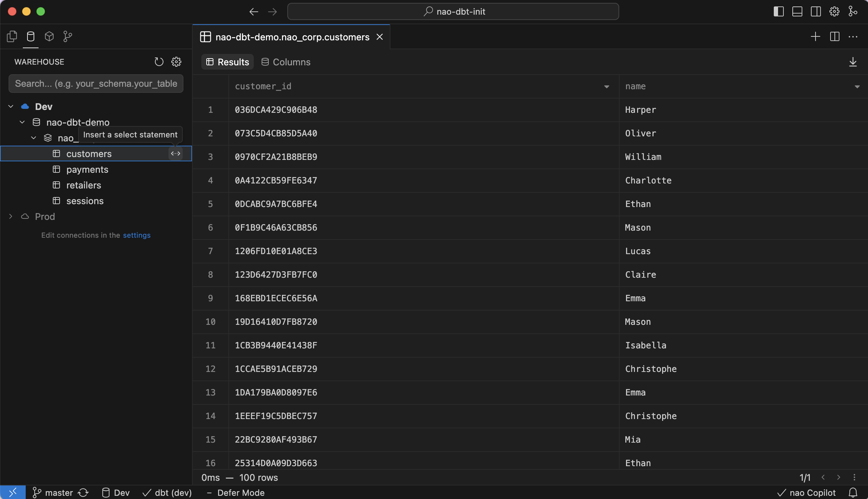Select the Results tab
This screenshot has height=499, width=868.
pyautogui.click(x=227, y=62)
